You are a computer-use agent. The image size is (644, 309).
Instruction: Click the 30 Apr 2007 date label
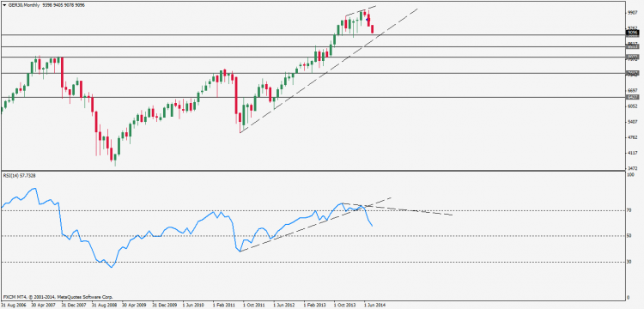coord(43,306)
